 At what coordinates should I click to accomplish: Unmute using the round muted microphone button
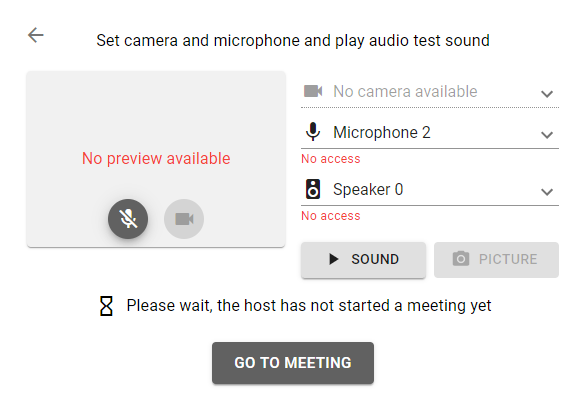128,219
